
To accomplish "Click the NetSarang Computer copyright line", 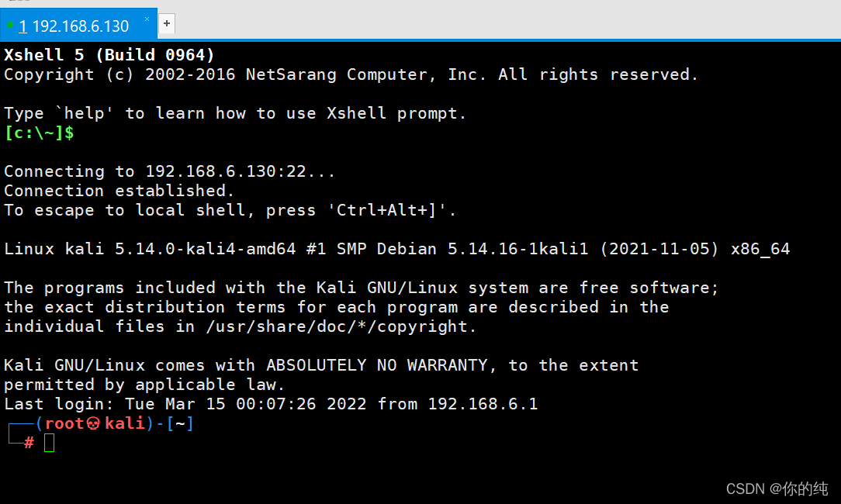I will 351,74.
